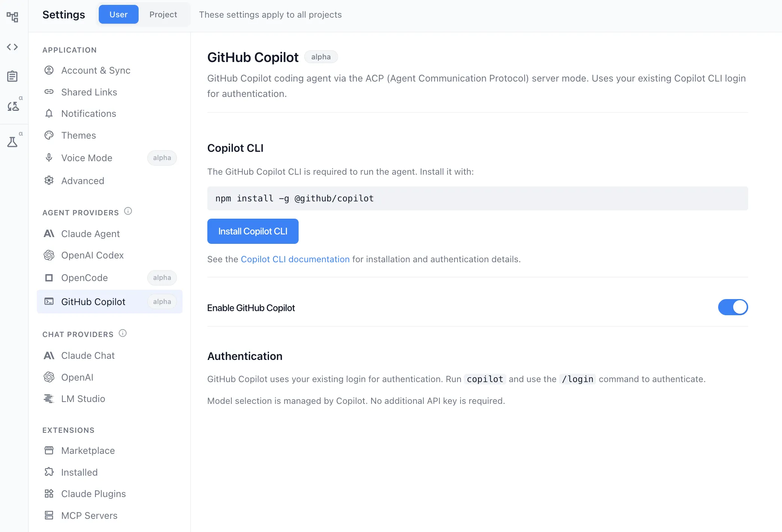The width and height of the screenshot is (782, 532).
Task: Open Claude Chat provider settings
Action: (110, 355)
